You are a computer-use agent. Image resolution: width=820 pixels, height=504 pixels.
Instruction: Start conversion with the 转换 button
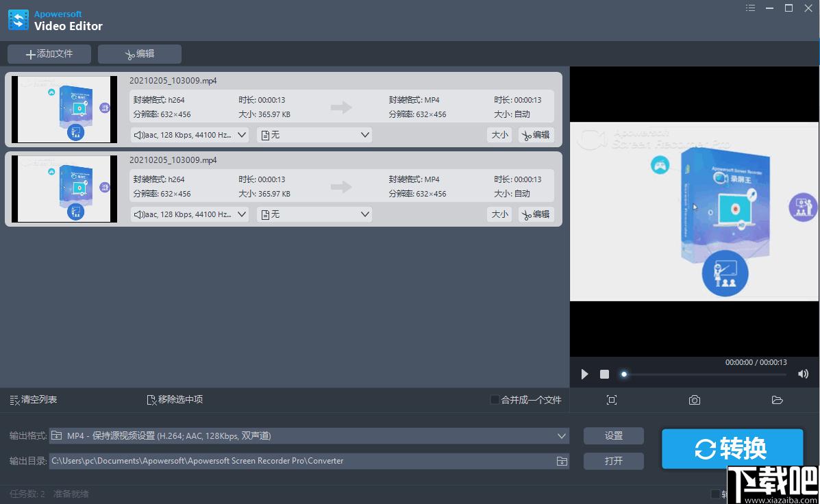point(732,449)
